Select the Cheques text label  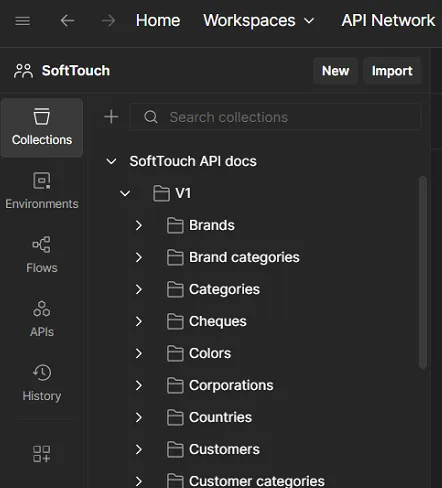click(x=218, y=321)
